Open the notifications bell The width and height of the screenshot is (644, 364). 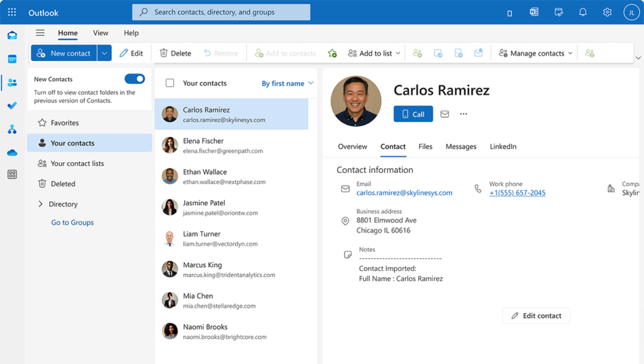(x=583, y=12)
